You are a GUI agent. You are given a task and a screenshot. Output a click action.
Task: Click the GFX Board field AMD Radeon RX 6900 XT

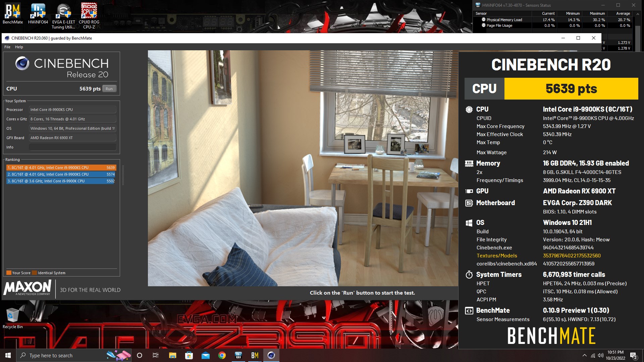pyautogui.click(x=72, y=138)
